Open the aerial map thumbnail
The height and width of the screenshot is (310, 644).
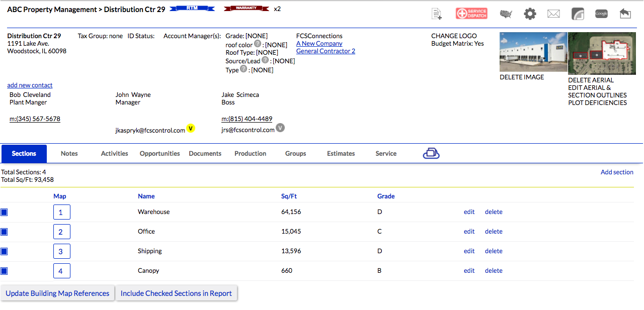598,53
